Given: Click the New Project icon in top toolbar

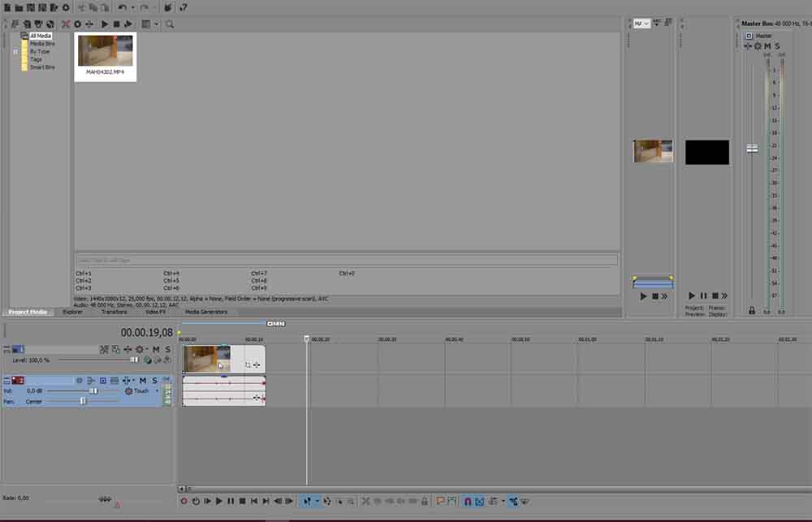Looking at the screenshot, I should point(7,8).
